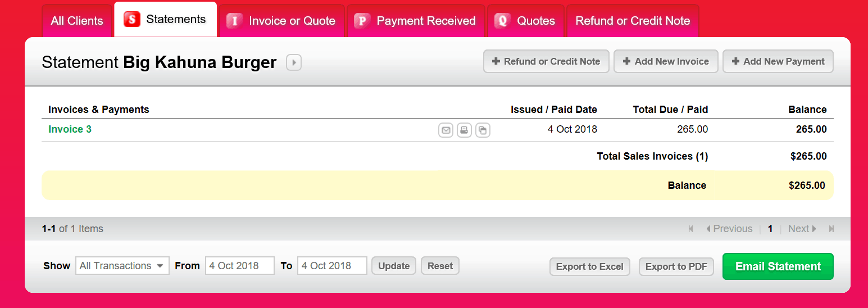Reset the date filter
Viewport: 868px width, 308px height.
[x=440, y=266]
